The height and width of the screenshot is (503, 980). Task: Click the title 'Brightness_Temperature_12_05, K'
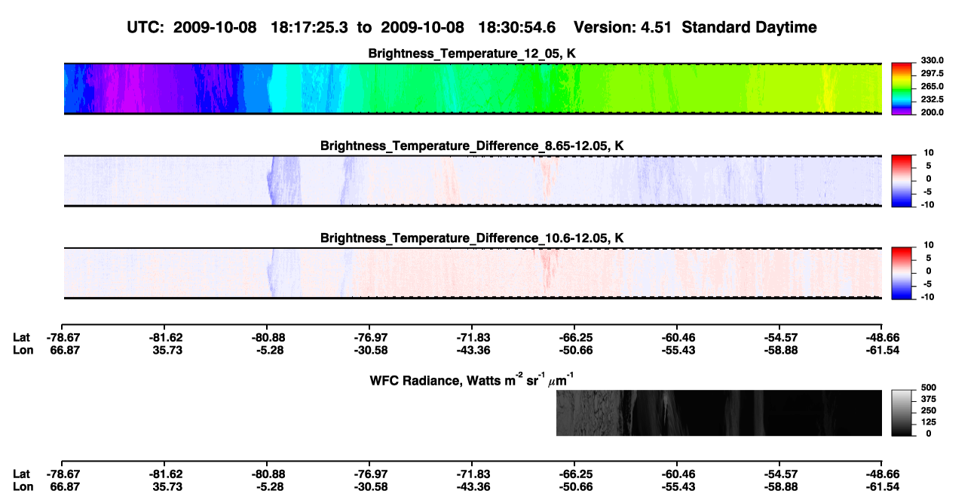[472, 54]
